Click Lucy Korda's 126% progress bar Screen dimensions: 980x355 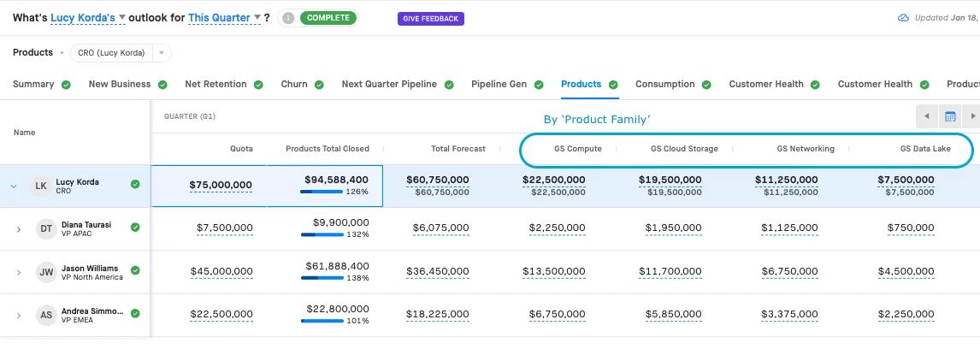pyautogui.click(x=322, y=192)
